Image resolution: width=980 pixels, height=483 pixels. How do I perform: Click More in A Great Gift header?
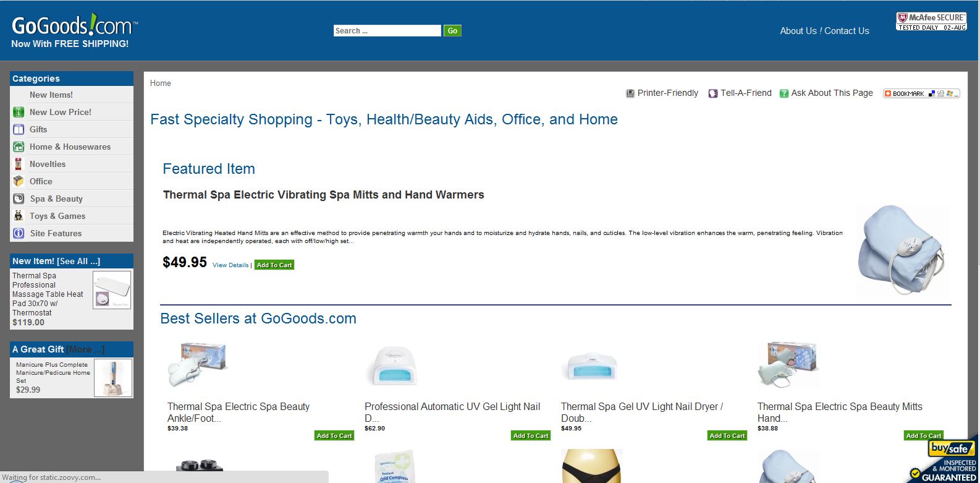tap(86, 349)
